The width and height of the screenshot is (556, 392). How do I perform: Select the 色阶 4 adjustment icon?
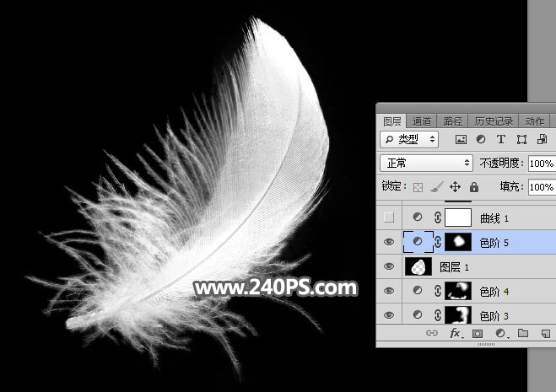(418, 290)
